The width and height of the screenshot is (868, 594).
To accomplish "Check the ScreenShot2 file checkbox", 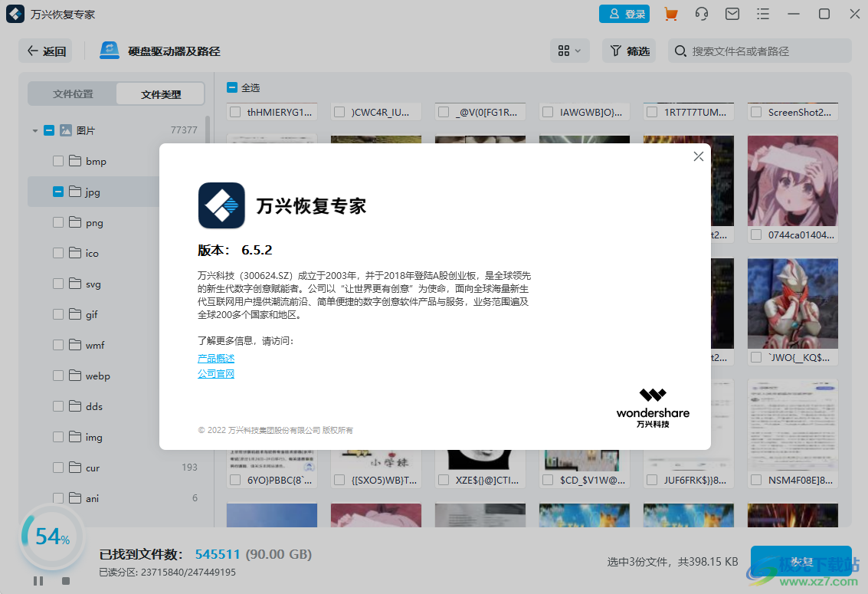I will coord(756,113).
